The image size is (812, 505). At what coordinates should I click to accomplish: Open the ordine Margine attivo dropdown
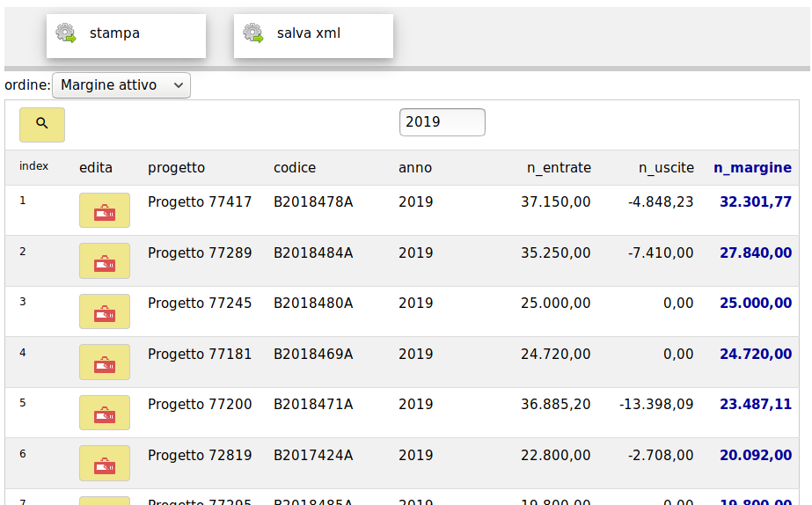point(121,85)
